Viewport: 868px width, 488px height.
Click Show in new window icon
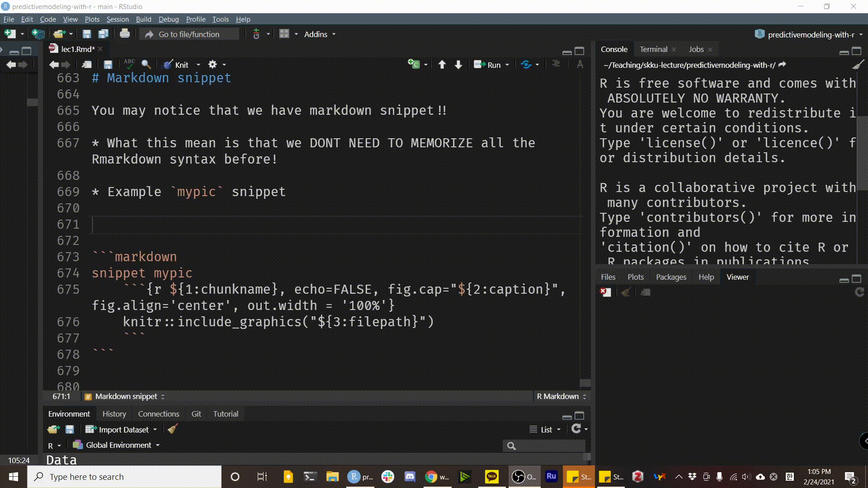click(87, 65)
